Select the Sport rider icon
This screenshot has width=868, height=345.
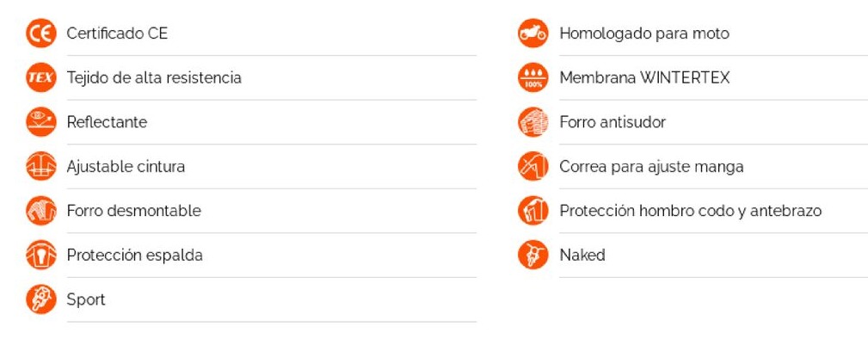[41, 299]
